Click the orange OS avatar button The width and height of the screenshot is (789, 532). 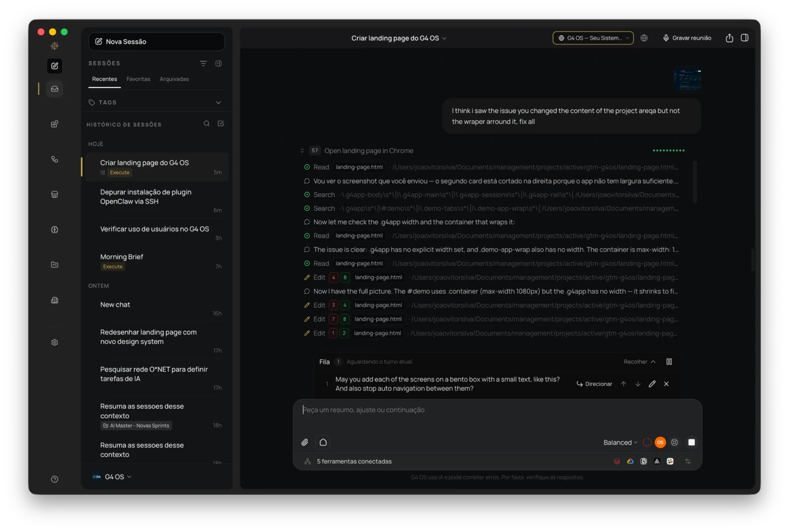(660, 442)
